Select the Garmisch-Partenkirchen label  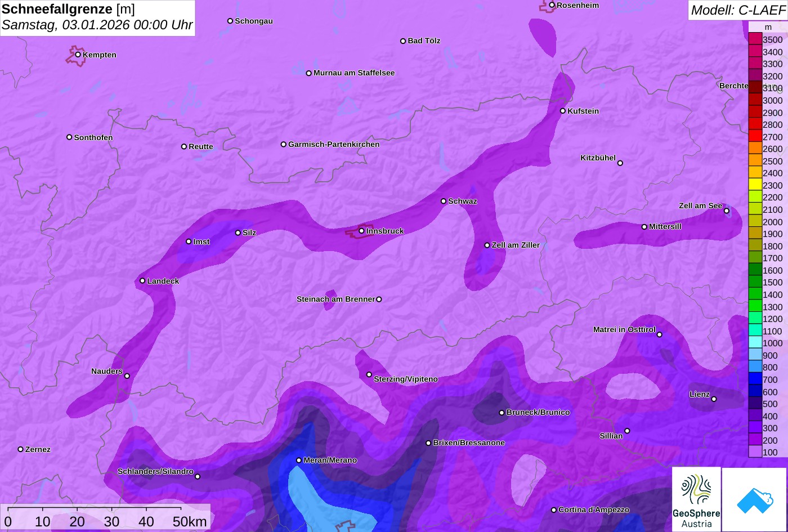(334, 144)
